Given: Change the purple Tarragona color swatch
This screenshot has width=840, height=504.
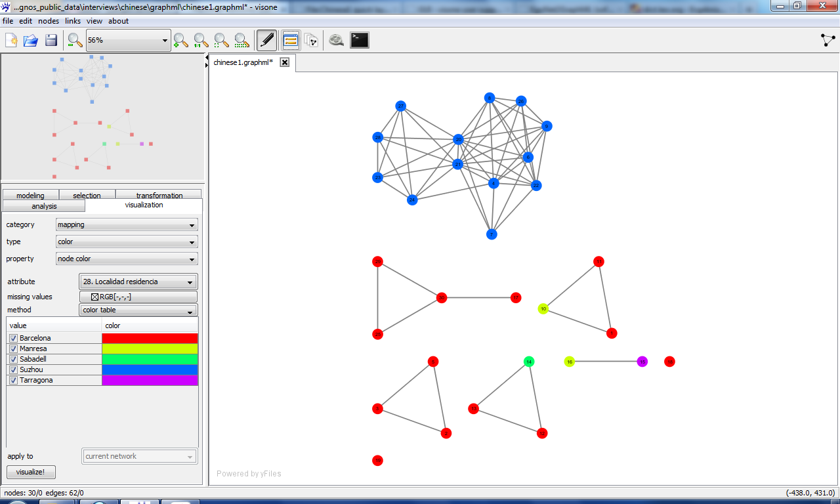Looking at the screenshot, I should click(x=150, y=380).
